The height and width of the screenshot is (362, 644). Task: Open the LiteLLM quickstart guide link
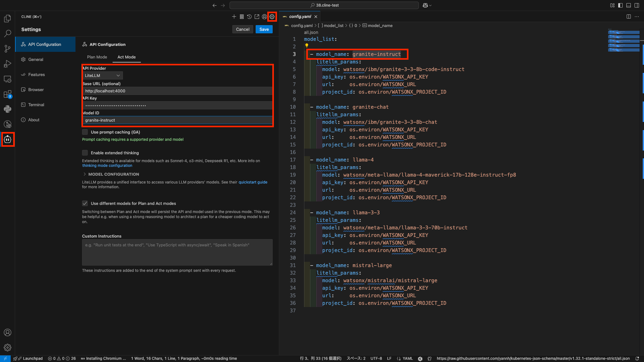pos(253,182)
